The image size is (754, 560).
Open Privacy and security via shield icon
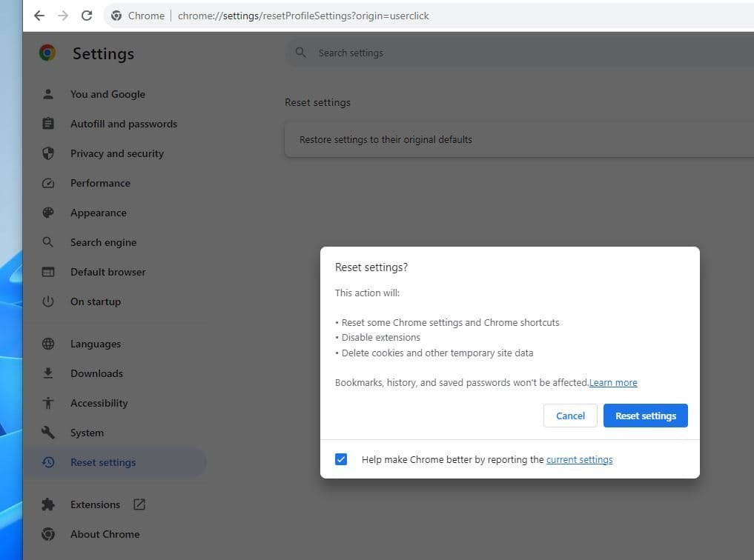tap(48, 153)
